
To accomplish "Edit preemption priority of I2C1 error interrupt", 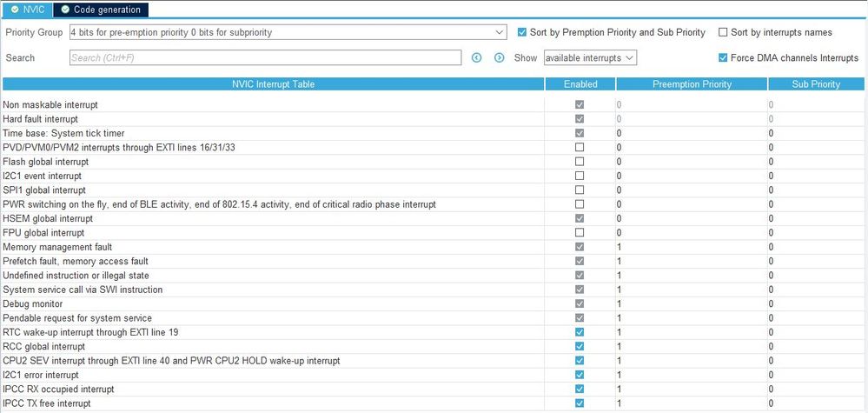I will tap(690, 375).
